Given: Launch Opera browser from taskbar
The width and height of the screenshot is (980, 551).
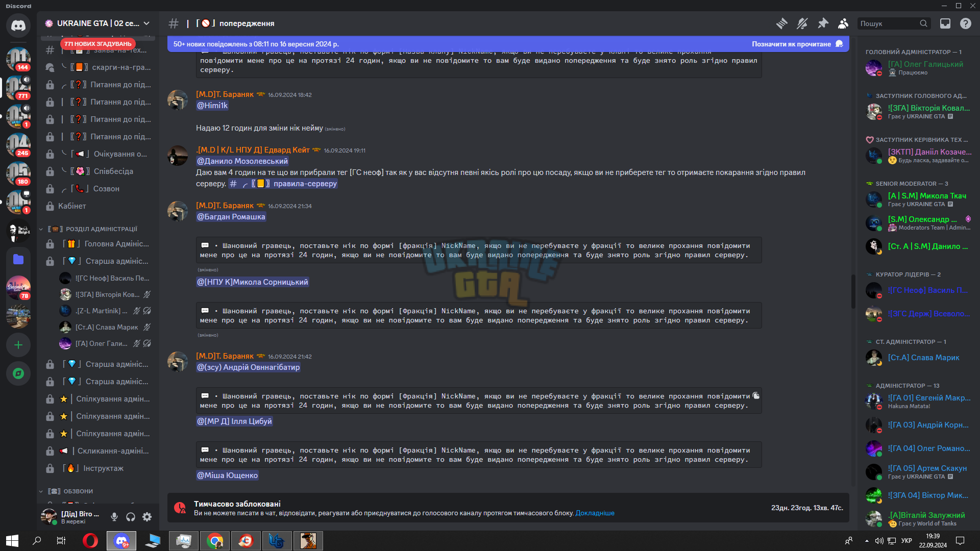Looking at the screenshot, I should (x=90, y=541).
